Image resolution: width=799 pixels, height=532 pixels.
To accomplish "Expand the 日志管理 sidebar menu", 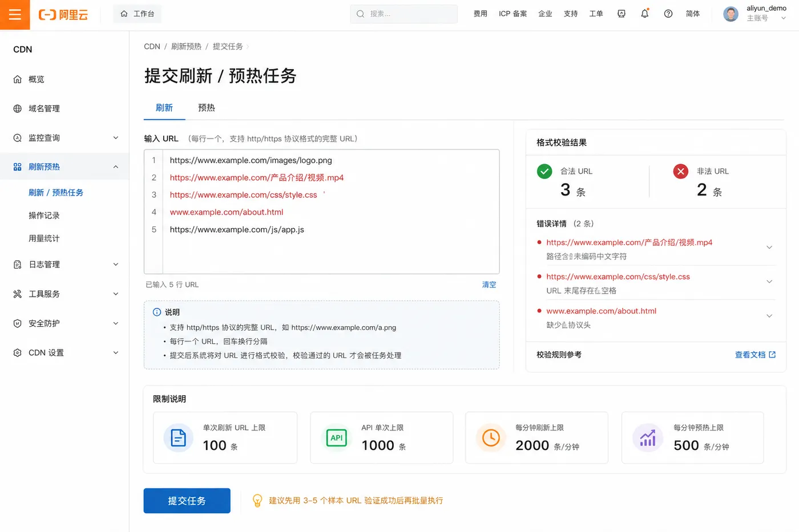I will coord(64,265).
